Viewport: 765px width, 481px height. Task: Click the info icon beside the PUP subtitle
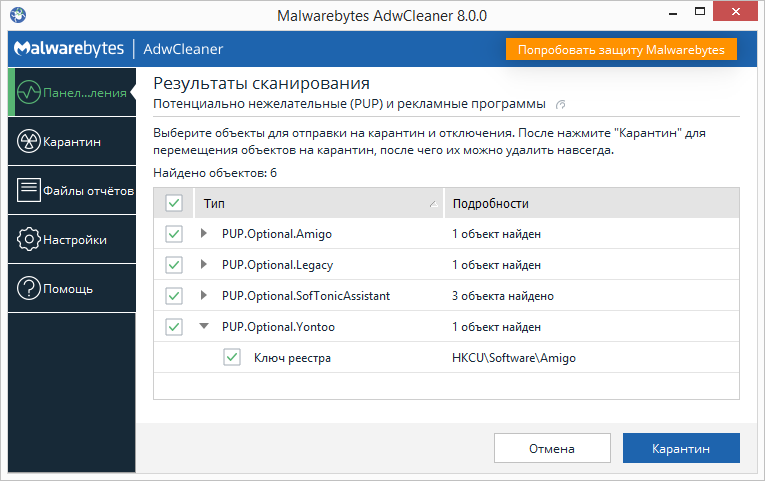(x=561, y=104)
